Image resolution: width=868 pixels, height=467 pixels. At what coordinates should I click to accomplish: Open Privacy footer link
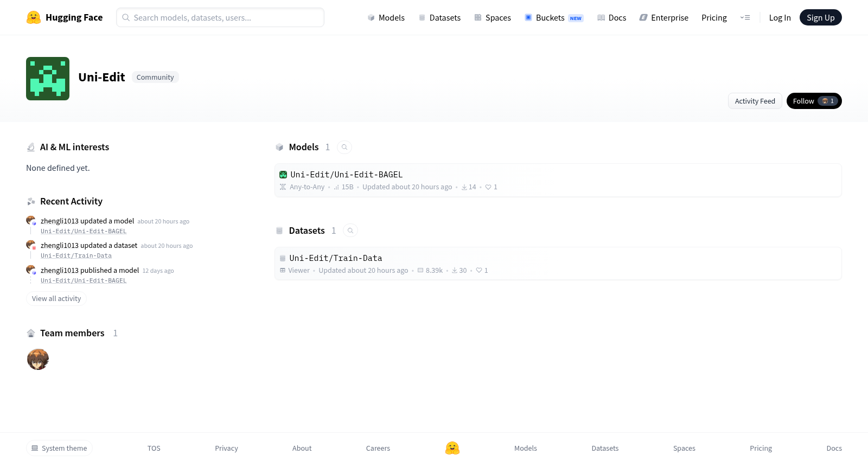[x=226, y=448]
